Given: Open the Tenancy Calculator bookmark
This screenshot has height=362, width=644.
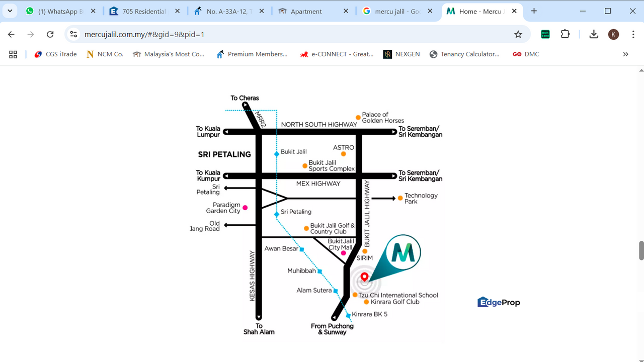Looking at the screenshot, I should coord(464,54).
